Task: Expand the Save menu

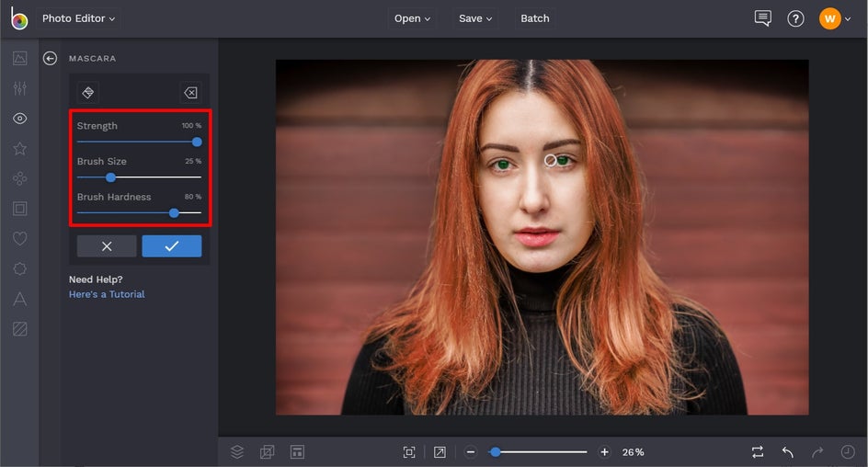Action: [475, 18]
